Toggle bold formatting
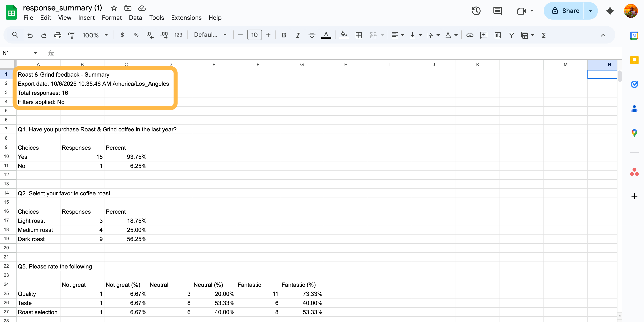The width and height of the screenshot is (644, 322). click(284, 35)
